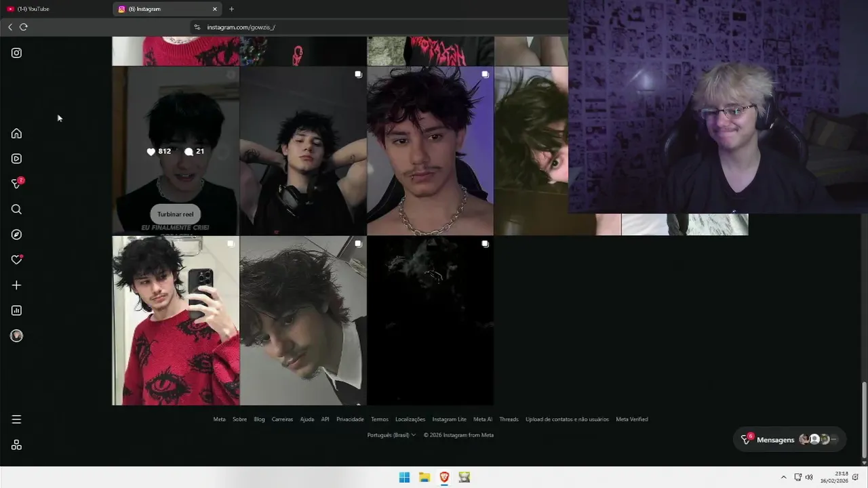This screenshot has height=488, width=868.
Task: Open profile avatar in sidebar
Action: point(16,336)
